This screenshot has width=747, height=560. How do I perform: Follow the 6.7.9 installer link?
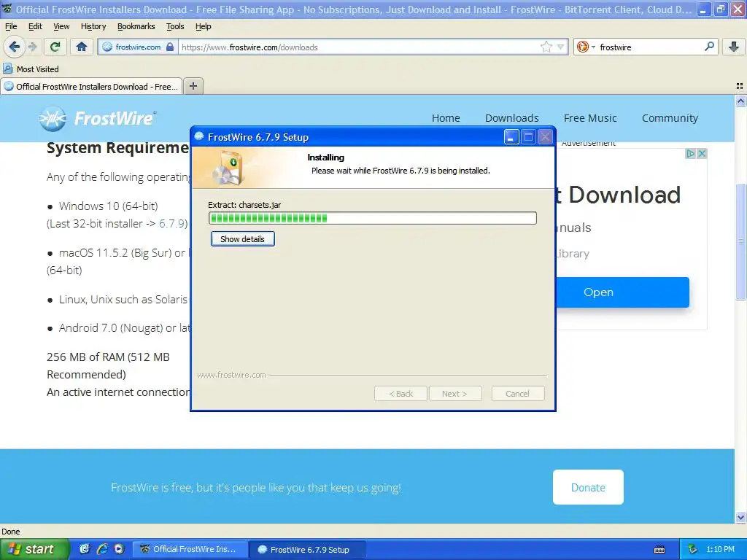point(172,223)
